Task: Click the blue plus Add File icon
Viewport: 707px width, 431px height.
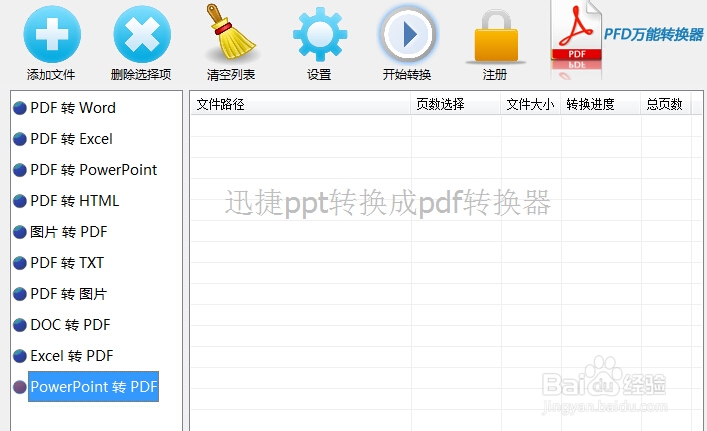Action: (52, 34)
